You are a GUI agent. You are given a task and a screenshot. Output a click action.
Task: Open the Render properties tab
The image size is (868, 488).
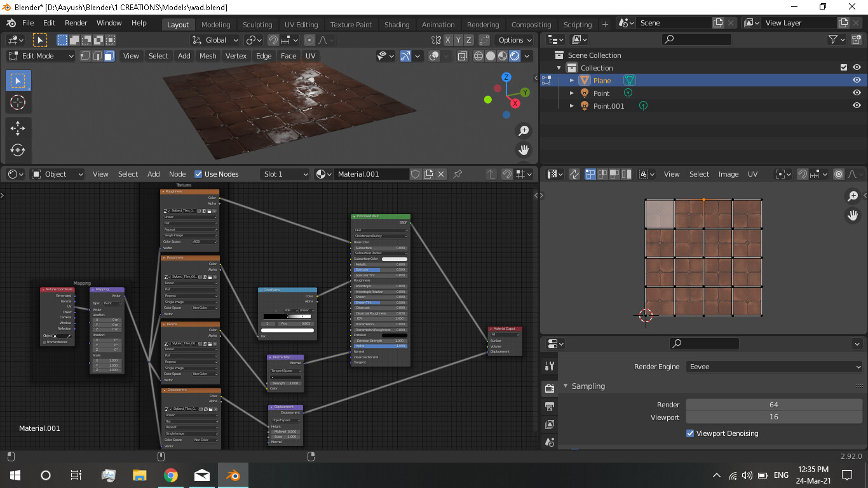[550, 388]
